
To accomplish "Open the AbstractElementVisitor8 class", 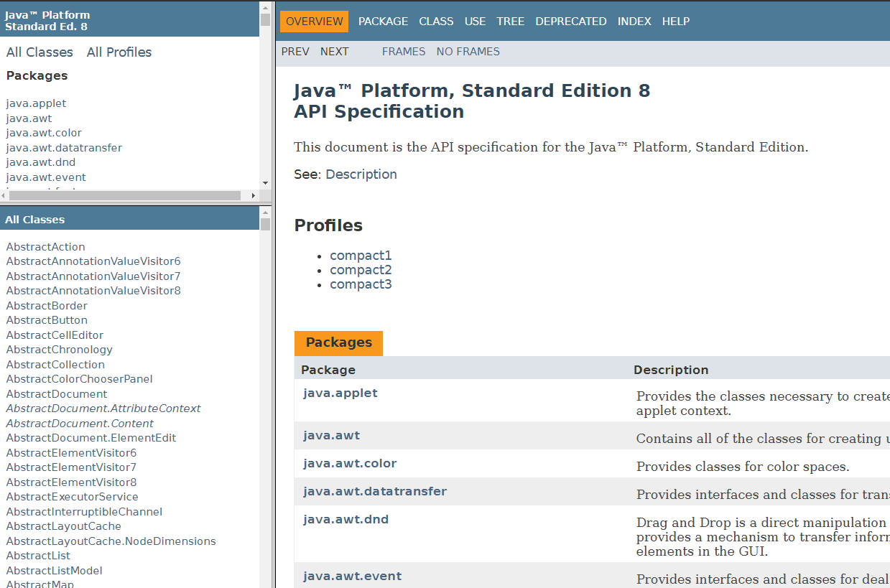I will pos(71,482).
